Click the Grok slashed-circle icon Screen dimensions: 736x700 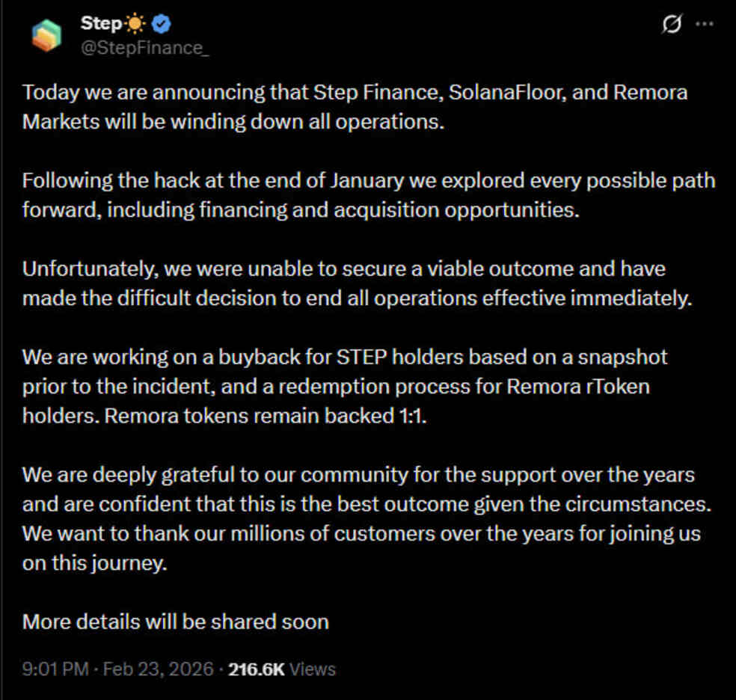coord(672,25)
